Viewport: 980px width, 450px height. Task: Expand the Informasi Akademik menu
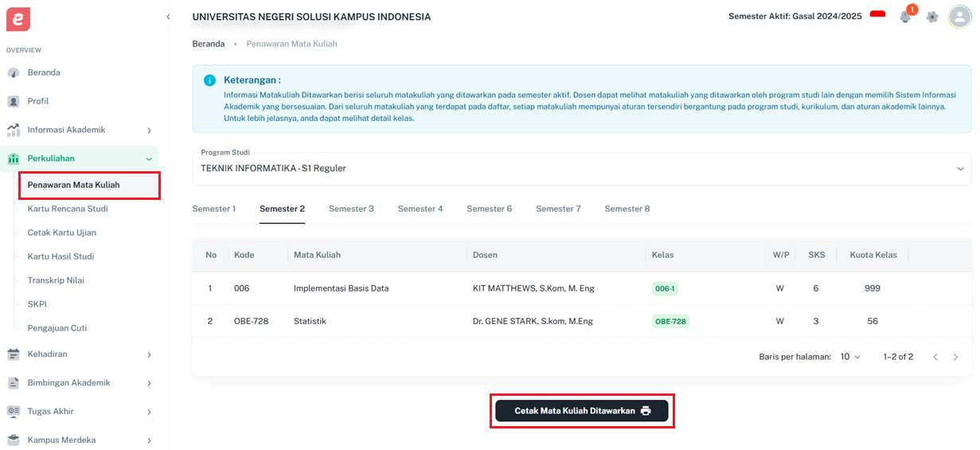149,130
